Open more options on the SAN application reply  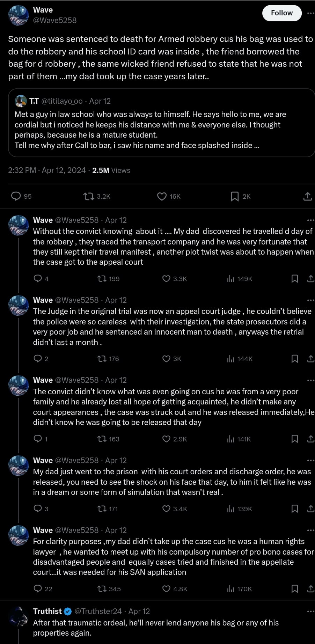(310, 530)
